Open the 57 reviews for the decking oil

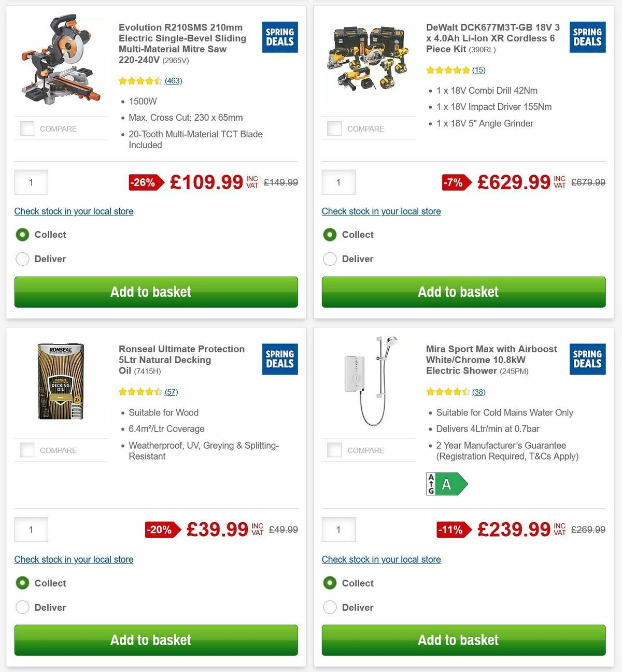click(x=171, y=392)
